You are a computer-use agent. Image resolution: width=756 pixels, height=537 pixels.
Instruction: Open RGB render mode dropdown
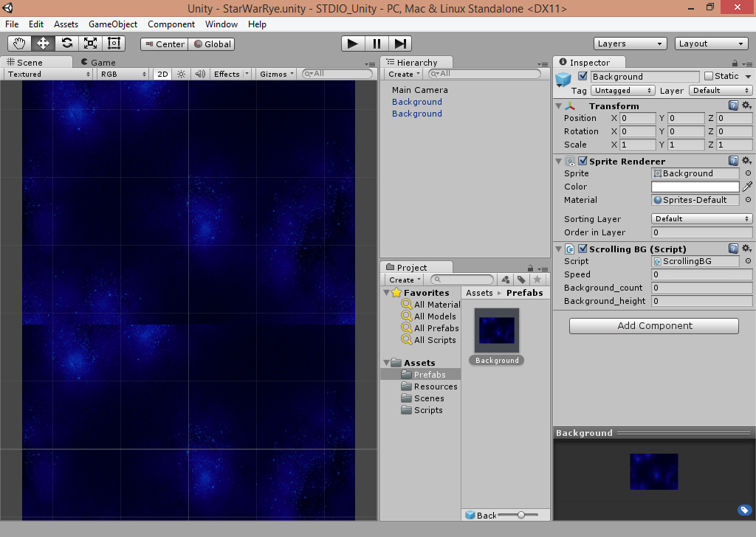123,75
